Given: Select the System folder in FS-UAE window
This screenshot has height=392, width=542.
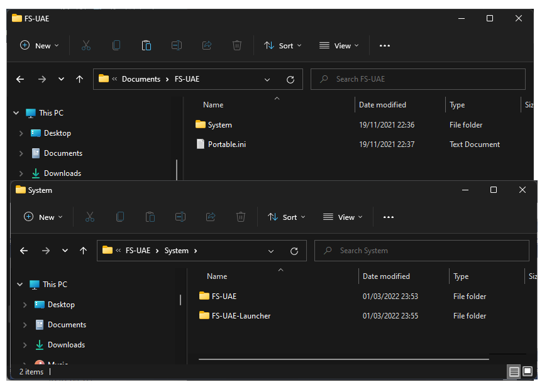Looking at the screenshot, I should coord(220,124).
